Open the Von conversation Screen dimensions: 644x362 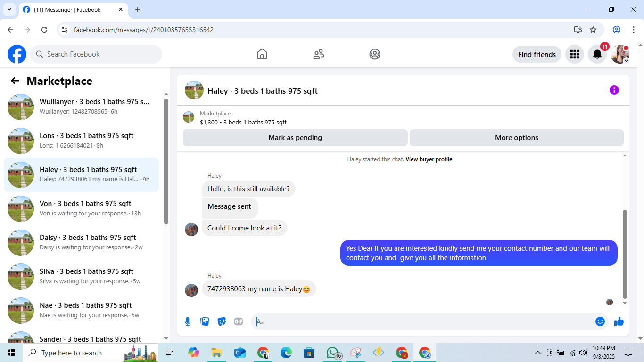click(81, 209)
